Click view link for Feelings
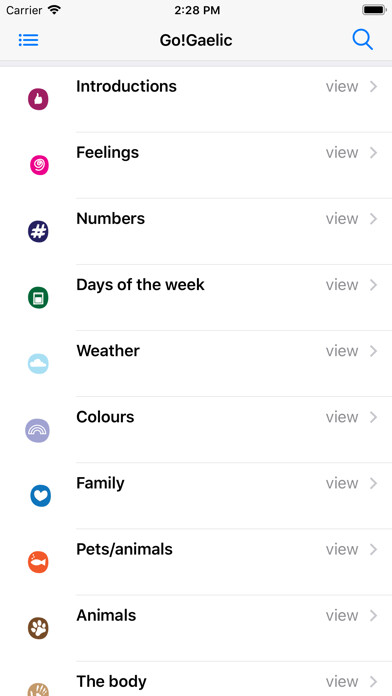The height and width of the screenshot is (696, 392). 342,153
